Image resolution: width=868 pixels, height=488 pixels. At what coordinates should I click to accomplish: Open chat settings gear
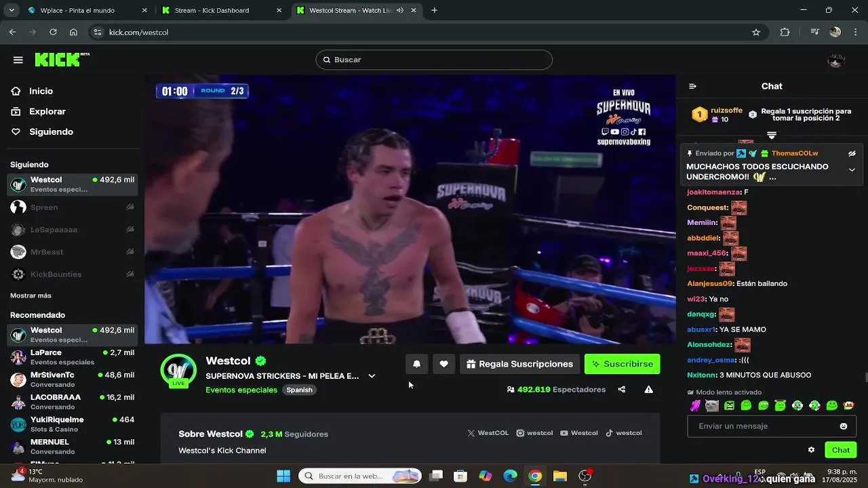(x=811, y=450)
